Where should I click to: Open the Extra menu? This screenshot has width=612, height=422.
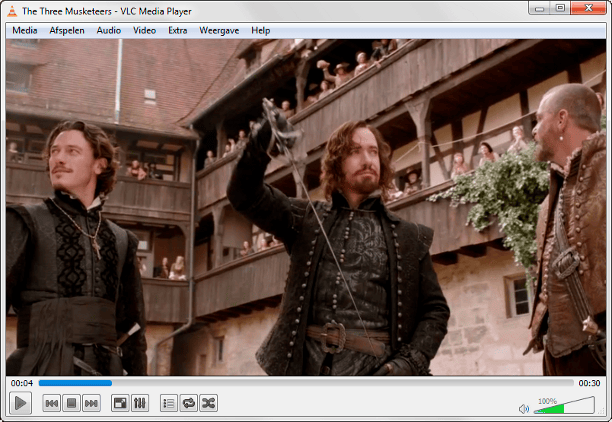pyautogui.click(x=178, y=30)
